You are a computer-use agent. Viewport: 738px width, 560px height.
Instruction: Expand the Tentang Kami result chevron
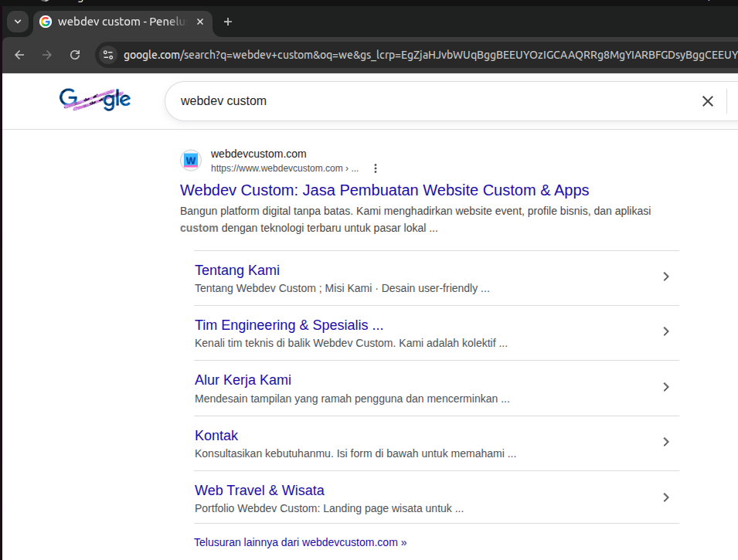(665, 277)
